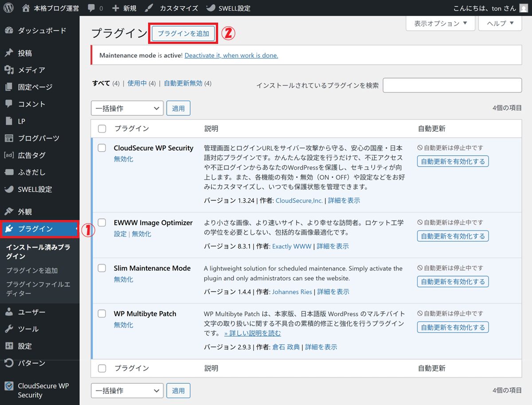Open the top bulk actions dropdown
Image resolution: width=532 pixels, height=405 pixels.
127,108
